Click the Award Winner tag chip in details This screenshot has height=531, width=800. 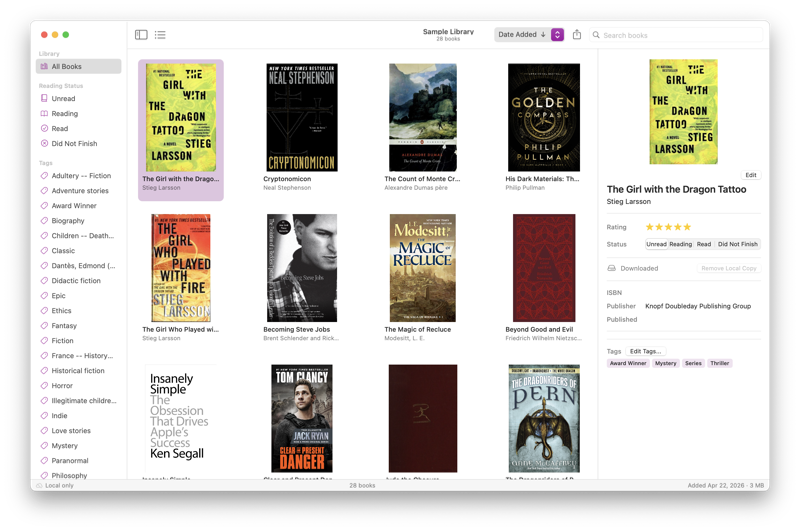pos(628,363)
